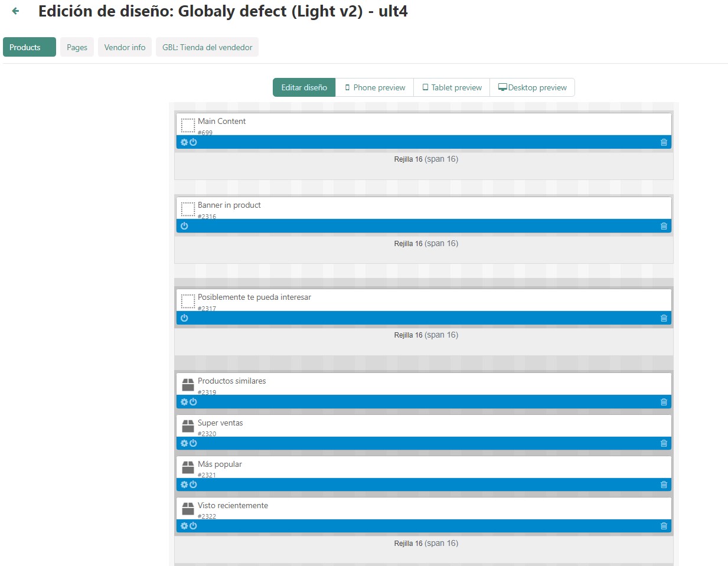Switch to the Pages tab
This screenshot has height=566, width=728.
77,47
